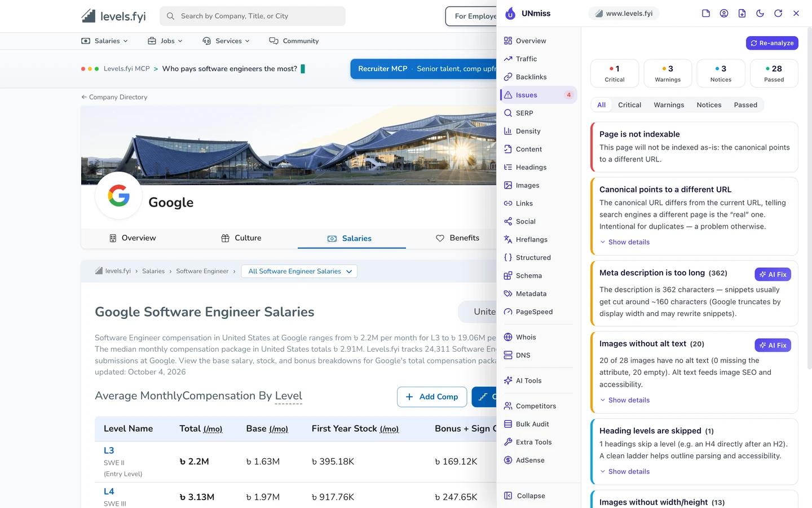
Task: Click the 3 Warnings summary card
Action: coord(668,73)
